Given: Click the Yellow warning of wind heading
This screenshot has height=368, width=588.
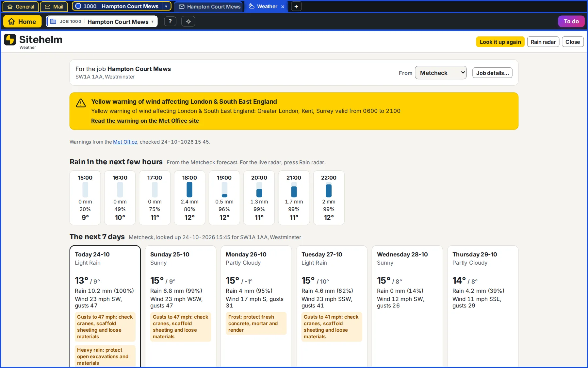Looking at the screenshot, I should (184, 102).
